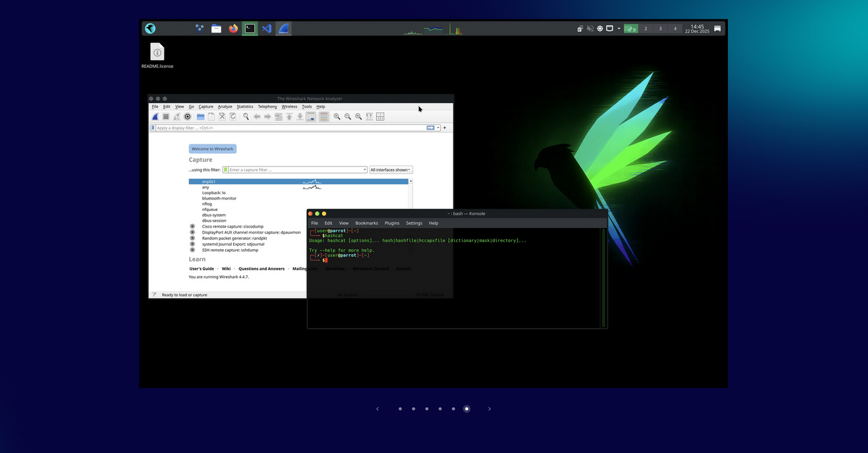This screenshot has height=453, width=868.
Task: Toggle auto-scroll during live capture in Wireshark
Action: tap(311, 117)
